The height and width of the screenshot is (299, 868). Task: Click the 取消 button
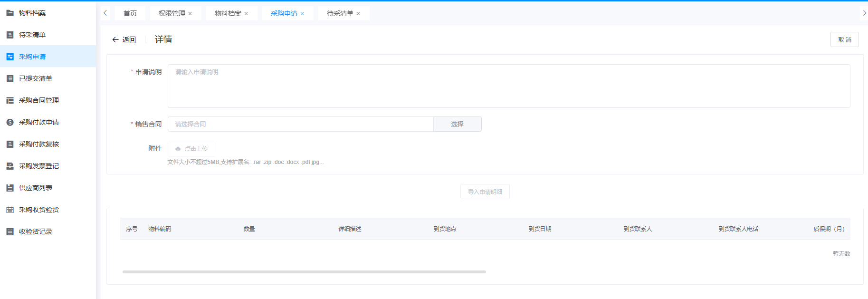click(844, 39)
